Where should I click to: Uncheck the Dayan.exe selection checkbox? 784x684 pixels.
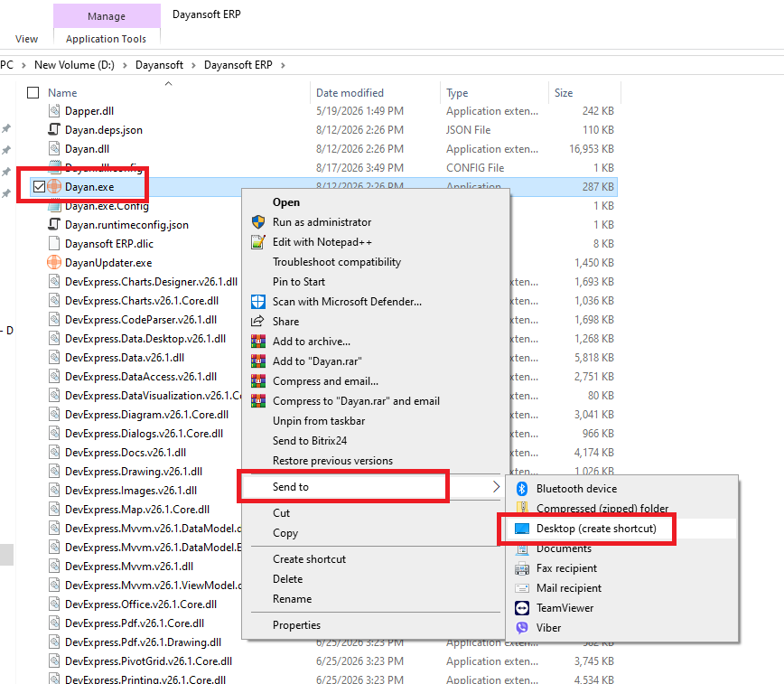(x=39, y=187)
